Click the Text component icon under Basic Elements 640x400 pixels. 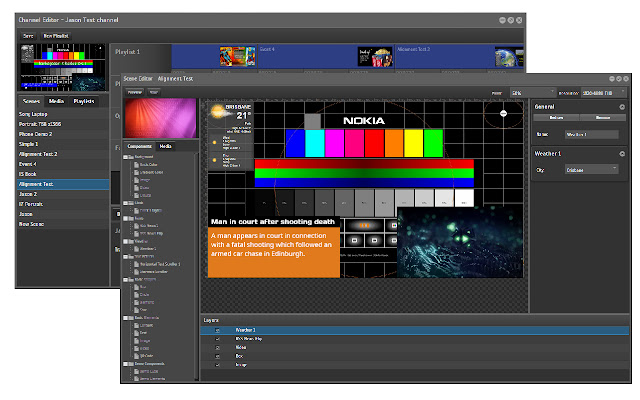click(x=137, y=333)
